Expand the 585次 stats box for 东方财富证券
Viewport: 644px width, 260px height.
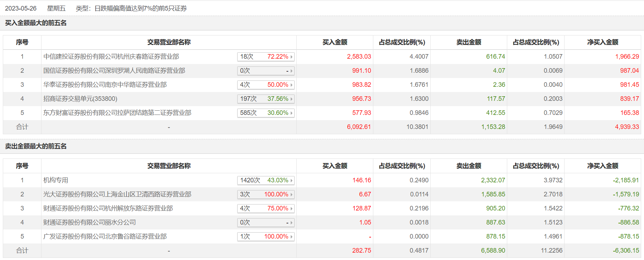(265, 113)
